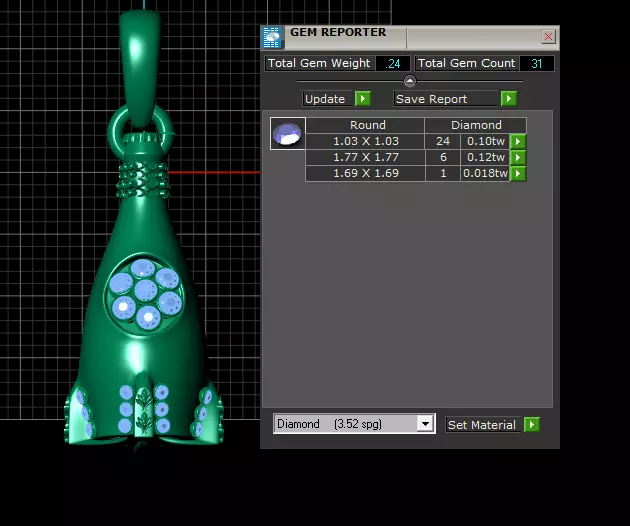Screen dimensions: 630x526
Task: Click green arrow for 0.018tw row
Action: click(518, 173)
